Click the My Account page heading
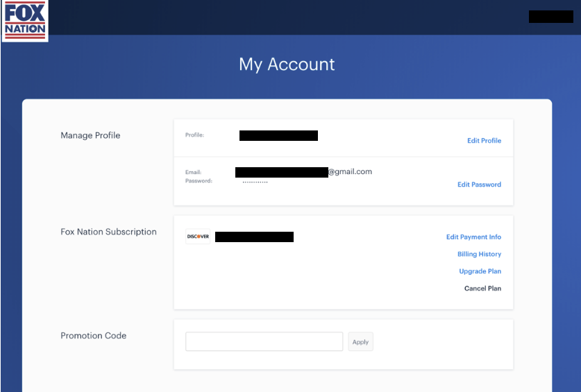The image size is (581, 392). [287, 65]
